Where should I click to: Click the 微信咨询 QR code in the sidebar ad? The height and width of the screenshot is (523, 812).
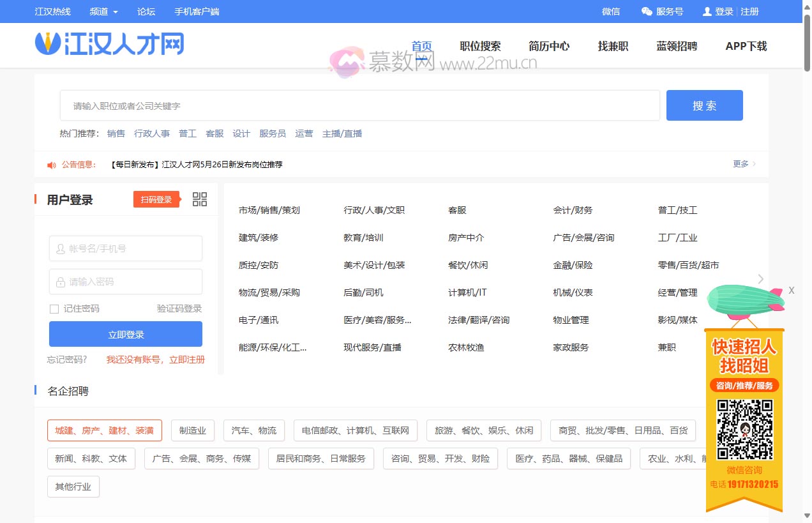[744, 430]
